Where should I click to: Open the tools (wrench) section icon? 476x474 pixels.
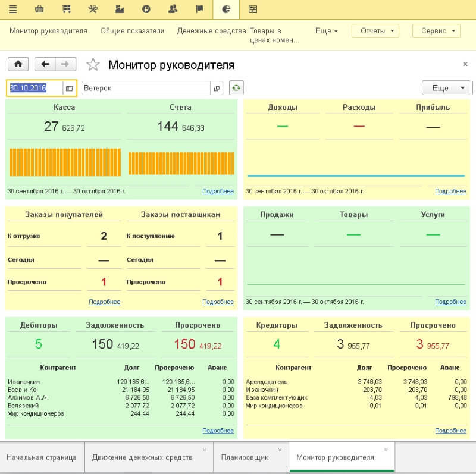tap(93, 9)
